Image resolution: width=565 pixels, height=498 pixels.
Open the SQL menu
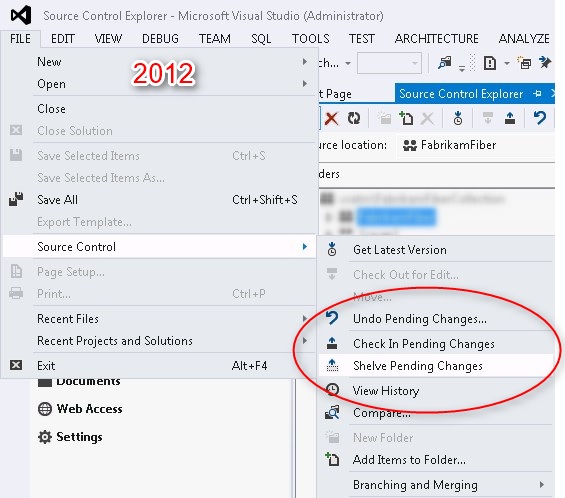(261, 39)
